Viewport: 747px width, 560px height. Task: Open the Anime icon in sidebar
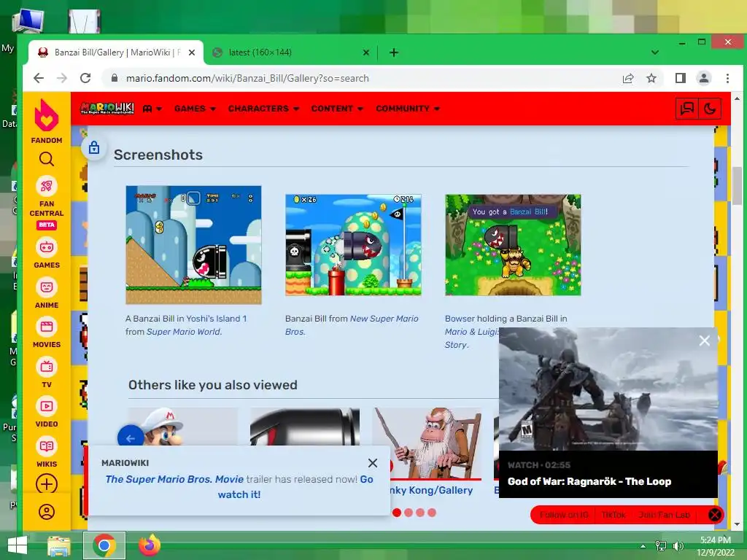tap(46, 287)
